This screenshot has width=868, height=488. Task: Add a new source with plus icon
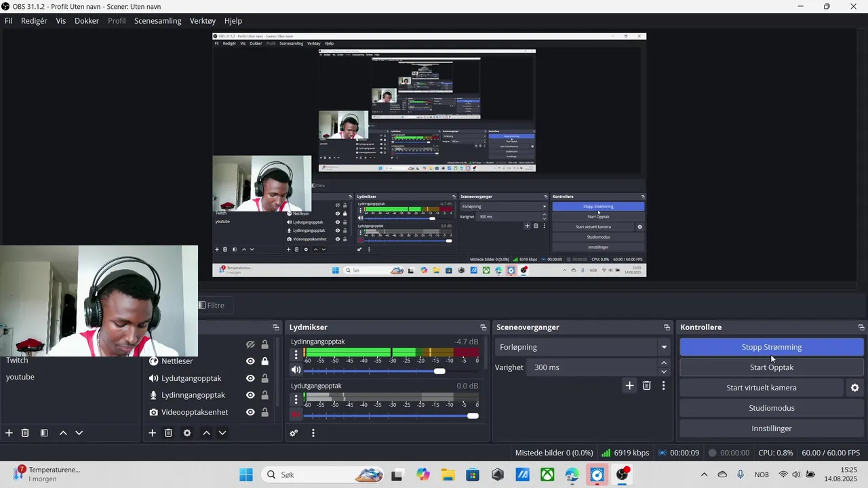point(152,433)
